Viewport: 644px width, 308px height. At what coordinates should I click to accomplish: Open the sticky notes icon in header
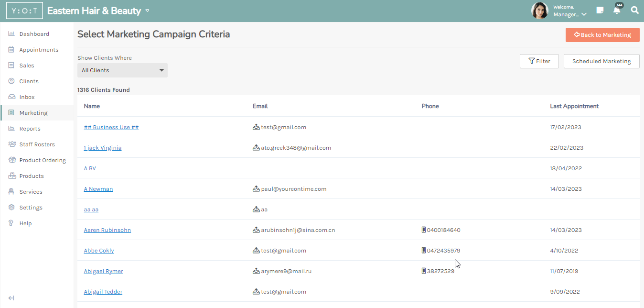(x=600, y=10)
